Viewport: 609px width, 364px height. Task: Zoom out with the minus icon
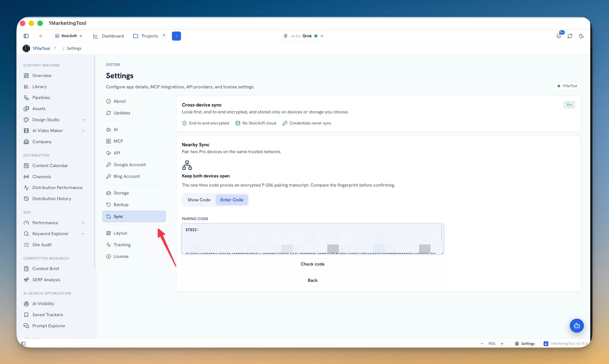pos(482,343)
